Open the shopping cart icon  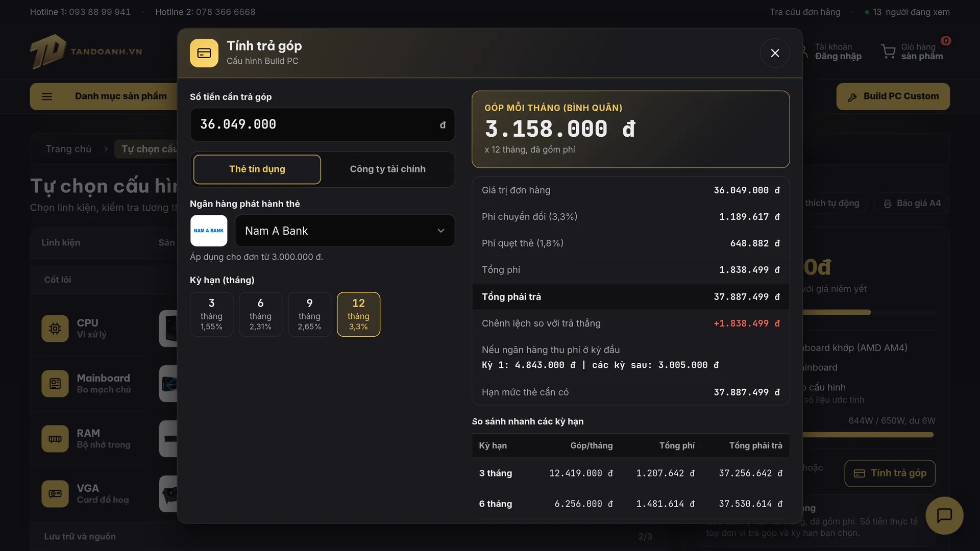click(x=888, y=52)
